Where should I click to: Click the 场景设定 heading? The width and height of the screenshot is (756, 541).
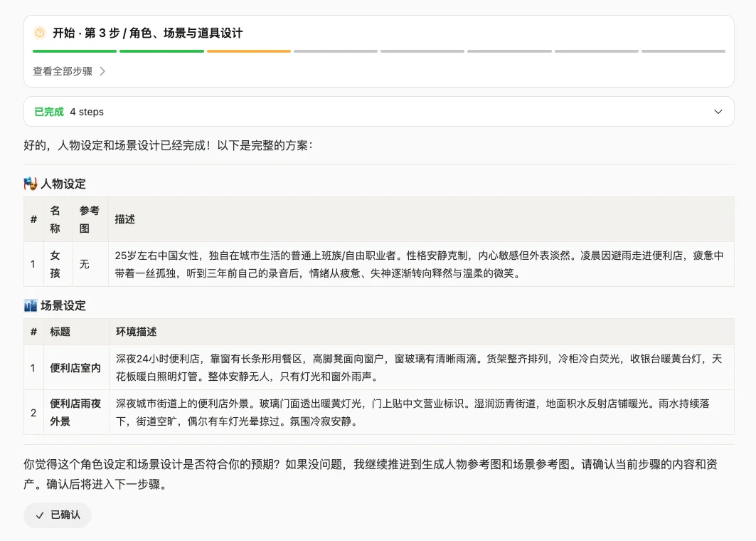(63, 305)
